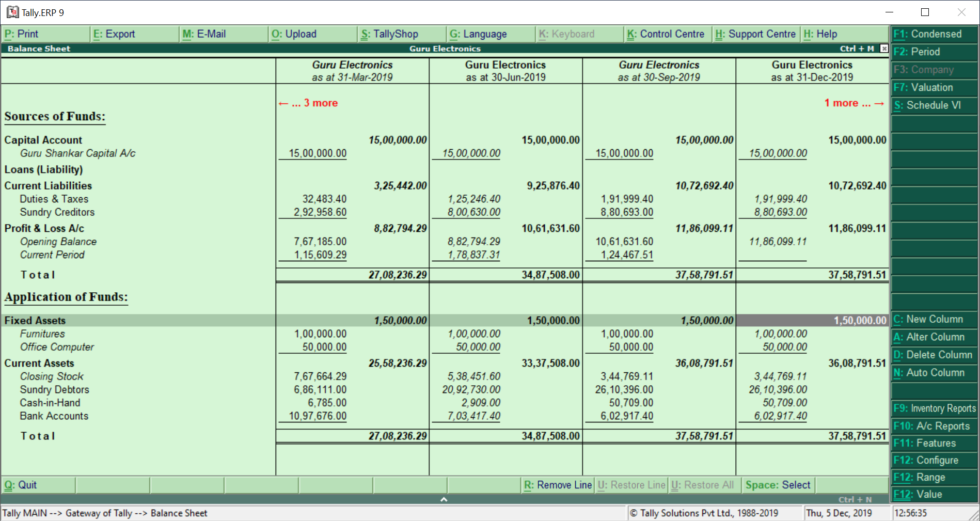The width and height of the screenshot is (980, 521).
Task: Expand the hidden bottom bar chevron
Action: [x=443, y=499]
